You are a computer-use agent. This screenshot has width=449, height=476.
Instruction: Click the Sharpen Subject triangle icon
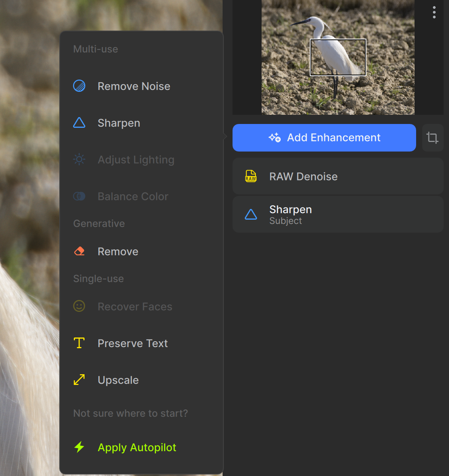[251, 214]
